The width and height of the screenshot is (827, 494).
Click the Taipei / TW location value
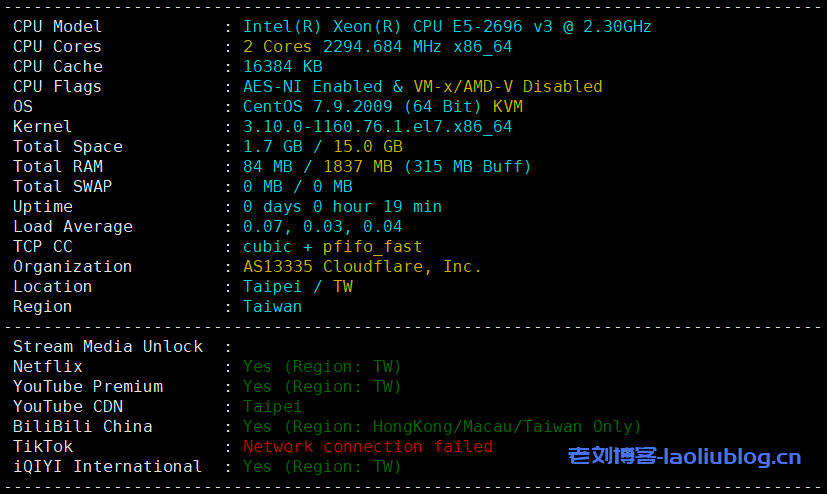click(x=297, y=287)
